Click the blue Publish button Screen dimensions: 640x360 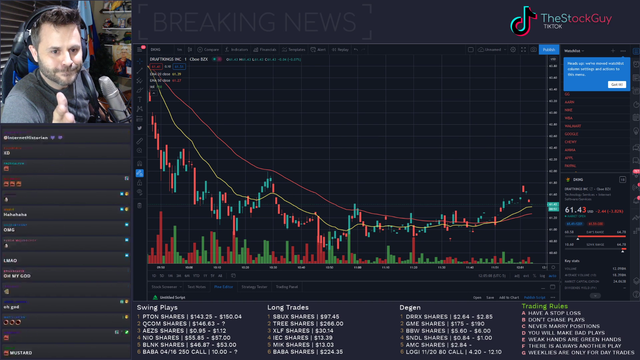[x=549, y=49]
